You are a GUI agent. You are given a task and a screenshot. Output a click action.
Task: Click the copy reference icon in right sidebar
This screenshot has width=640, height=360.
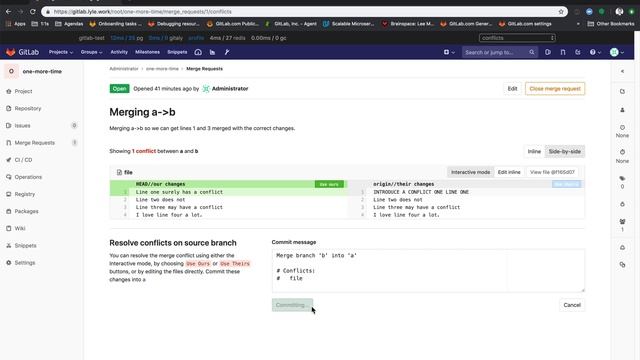point(622,265)
